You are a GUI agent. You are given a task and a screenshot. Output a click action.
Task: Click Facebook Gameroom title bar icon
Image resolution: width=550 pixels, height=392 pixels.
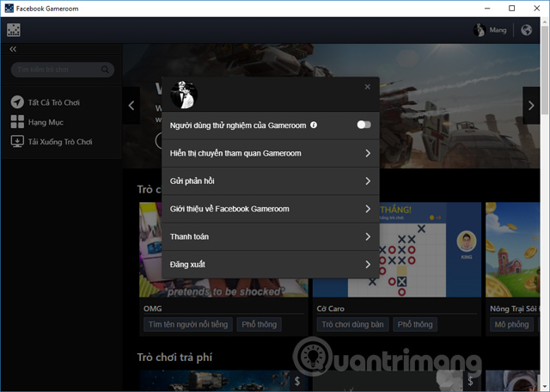9,9
